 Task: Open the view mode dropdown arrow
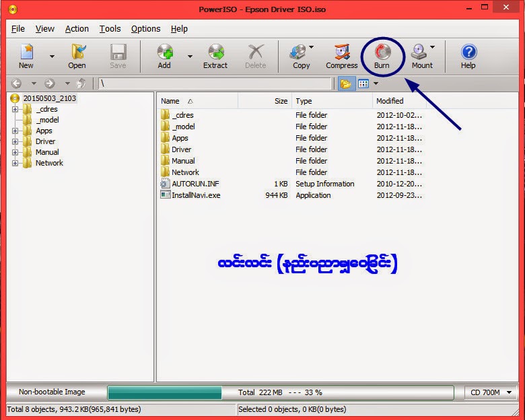click(376, 83)
